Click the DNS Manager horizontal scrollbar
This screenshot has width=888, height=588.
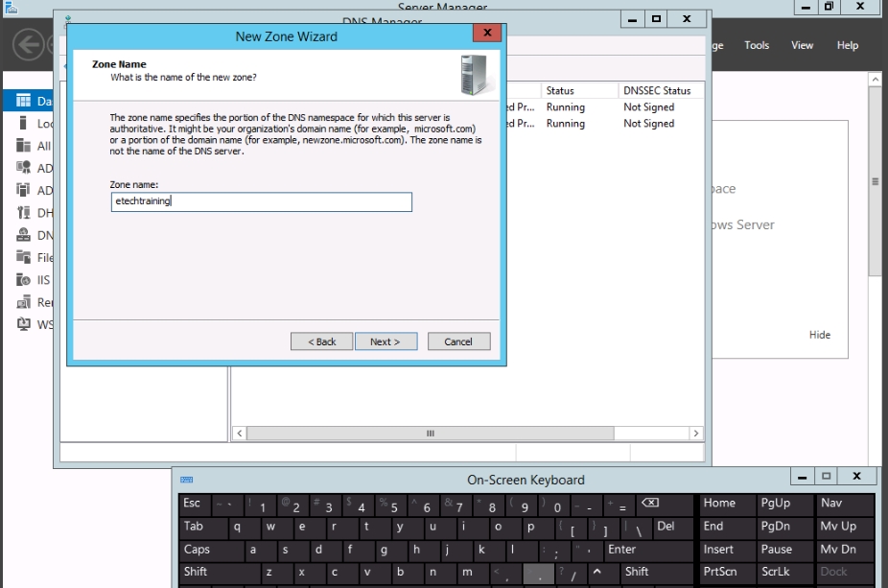pos(468,434)
